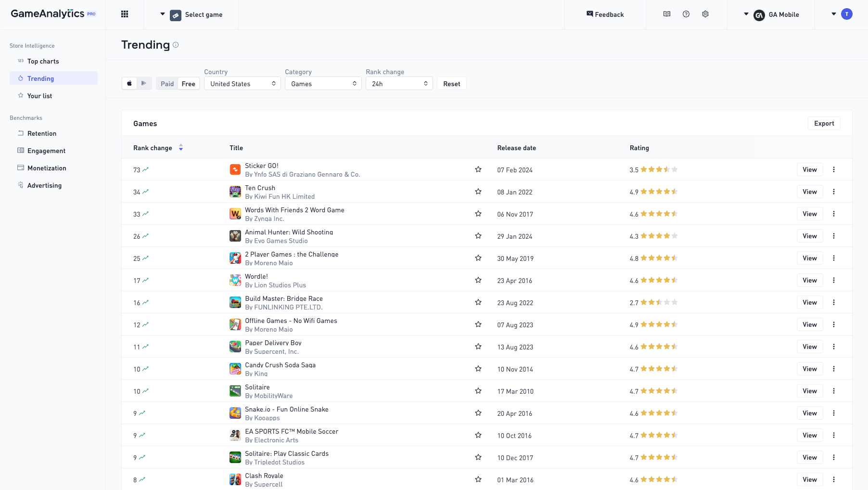Open more options for EA SPORTS FC row
Screen dimensions: 868x490
pyautogui.click(x=834, y=435)
